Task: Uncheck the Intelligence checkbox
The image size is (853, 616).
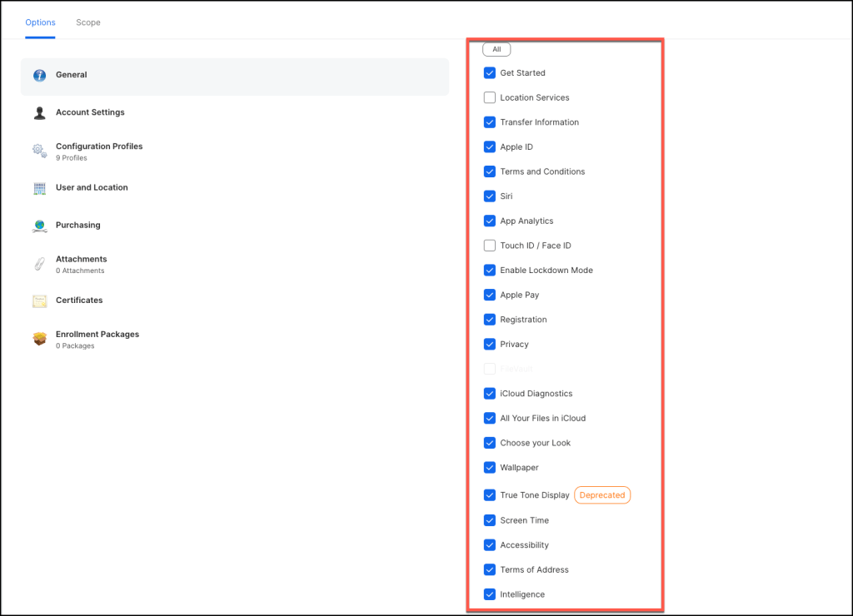Action: (x=490, y=594)
